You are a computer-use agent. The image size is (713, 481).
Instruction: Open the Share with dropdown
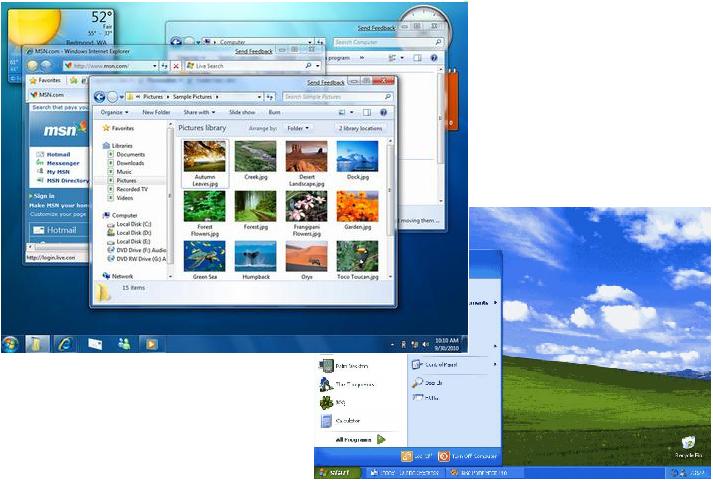199,112
